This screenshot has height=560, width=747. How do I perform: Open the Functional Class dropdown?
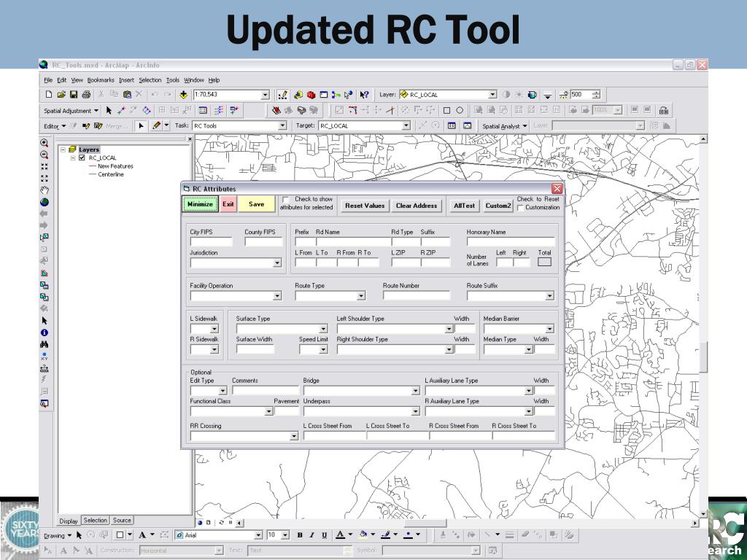tap(268, 411)
